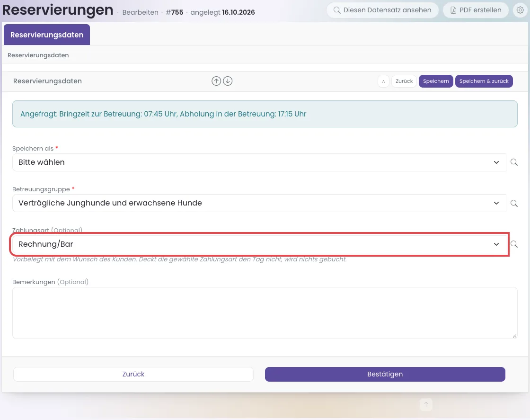Screen dimensions: 530x420
Task: Click the wide Zurück button at bottom
Action: (133, 375)
